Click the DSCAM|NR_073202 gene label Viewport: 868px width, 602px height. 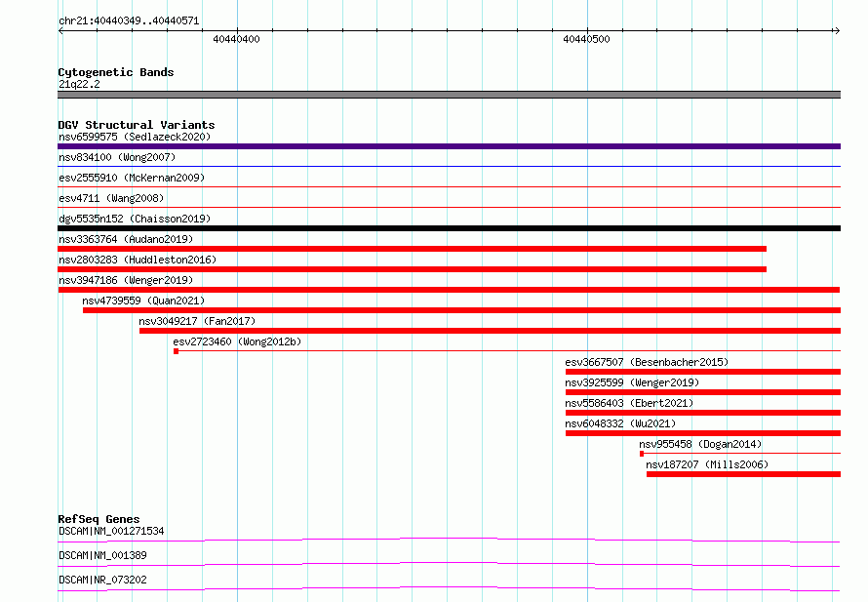click(102, 580)
